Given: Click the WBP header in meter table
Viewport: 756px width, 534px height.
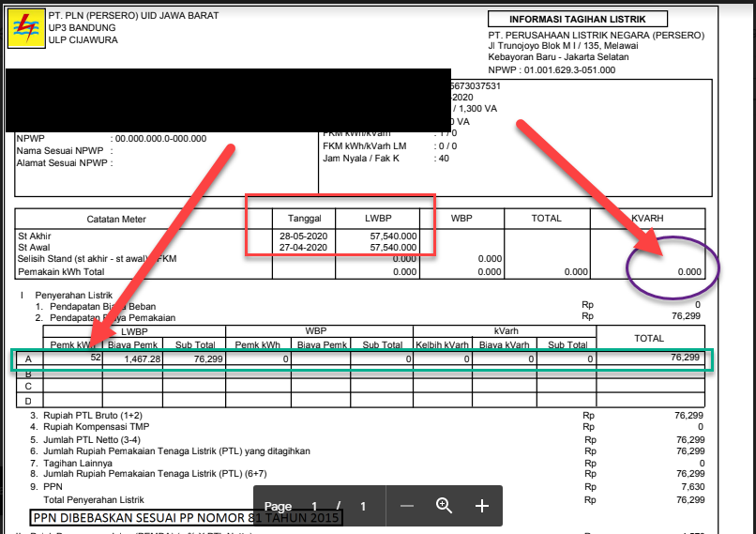Looking at the screenshot, I should [x=461, y=219].
